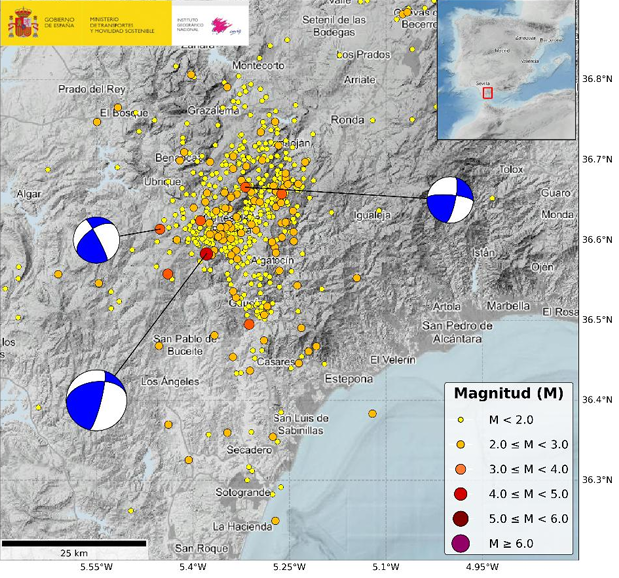Select the largest focal mechanism beach ball

[97, 400]
